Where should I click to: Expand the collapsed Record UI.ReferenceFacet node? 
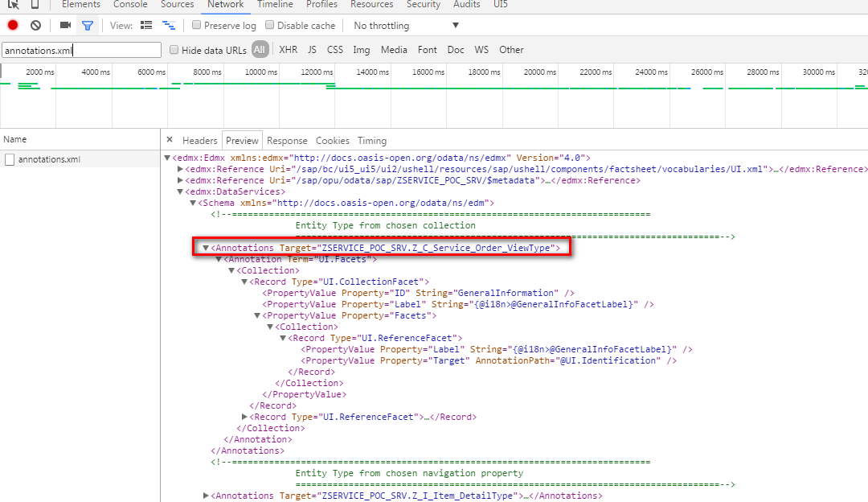tap(244, 417)
